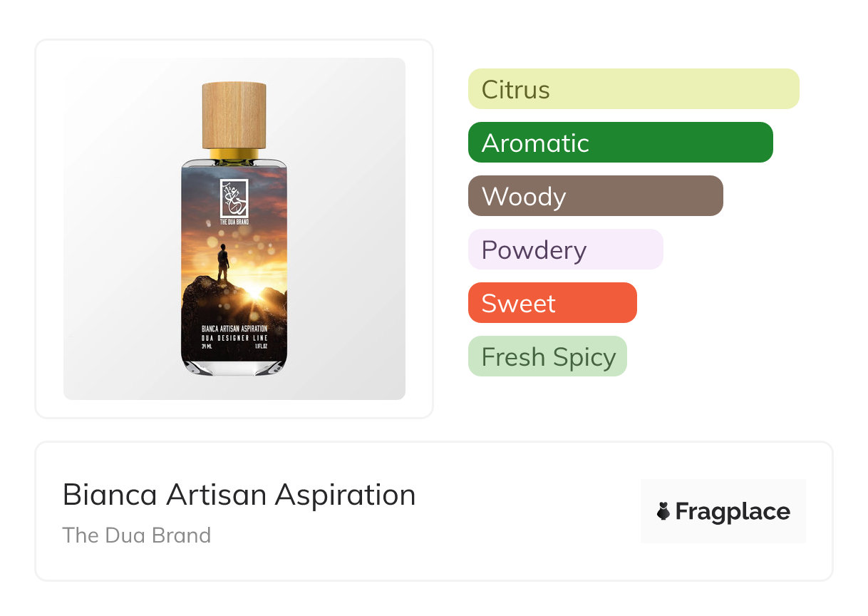Screen dimensions: 868x616
Task: Select the Citrus accord bar
Action: 633,89
